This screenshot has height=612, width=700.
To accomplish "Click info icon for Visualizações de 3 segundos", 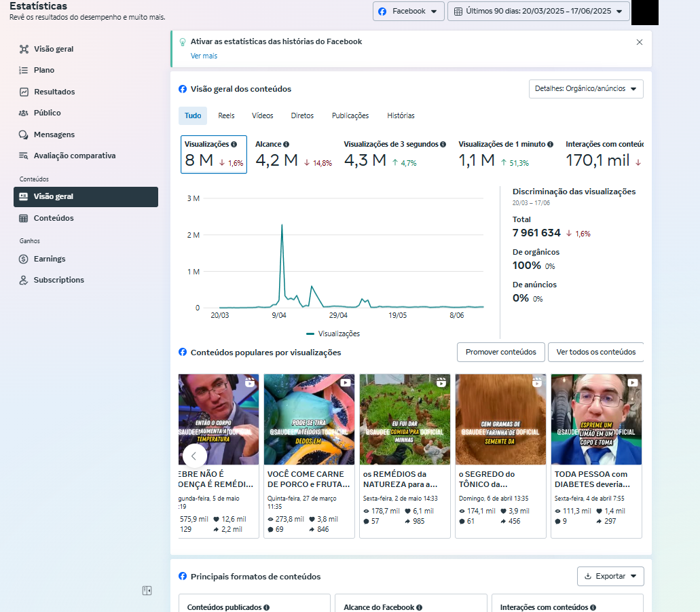I will (443, 144).
